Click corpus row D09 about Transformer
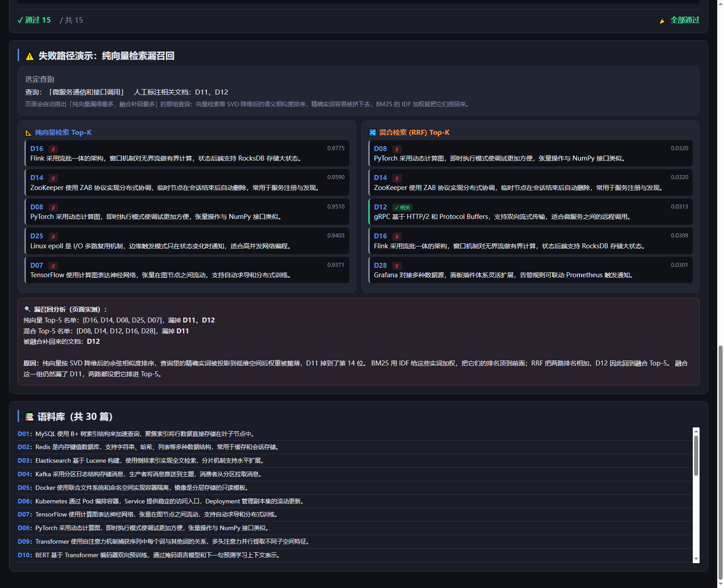724x588 pixels. pyautogui.click(x=355, y=542)
